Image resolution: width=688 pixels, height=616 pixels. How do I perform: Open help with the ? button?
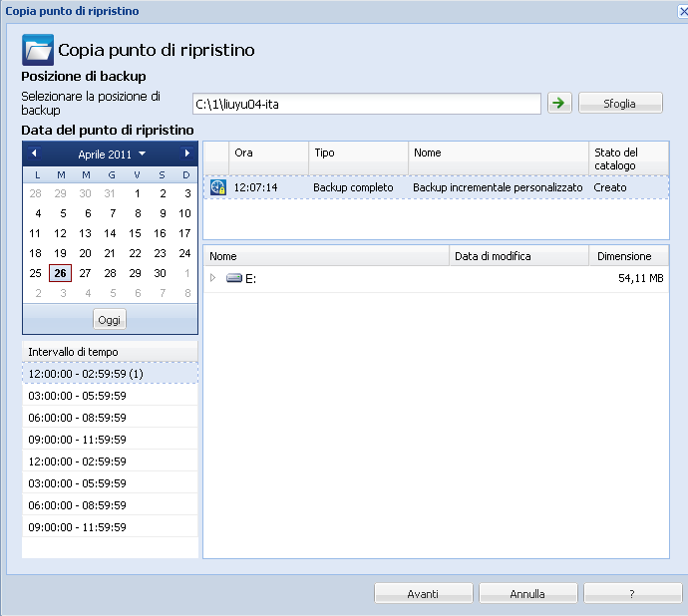coord(632,593)
